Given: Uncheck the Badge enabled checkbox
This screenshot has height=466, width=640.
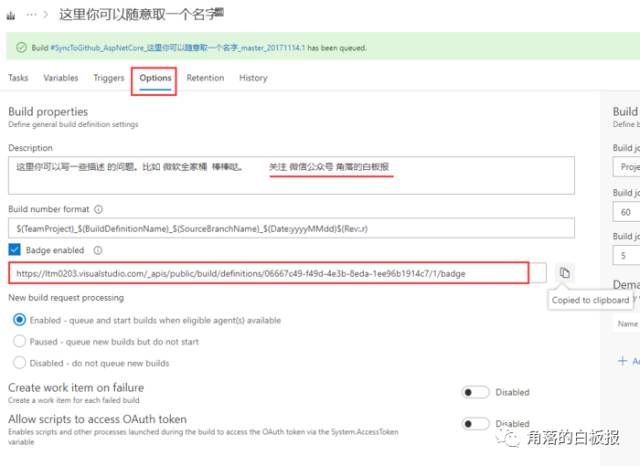Looking at the screenshot, I should [x=15, y=250].
